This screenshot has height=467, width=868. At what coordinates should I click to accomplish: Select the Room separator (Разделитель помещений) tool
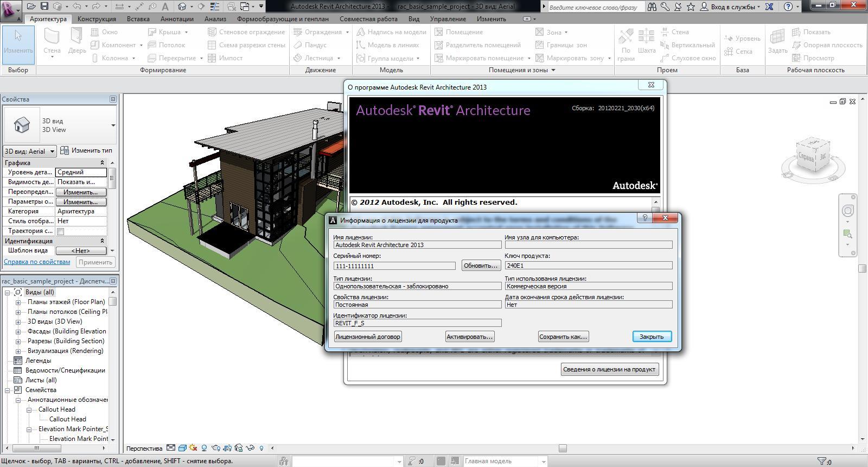pos(477,45)
